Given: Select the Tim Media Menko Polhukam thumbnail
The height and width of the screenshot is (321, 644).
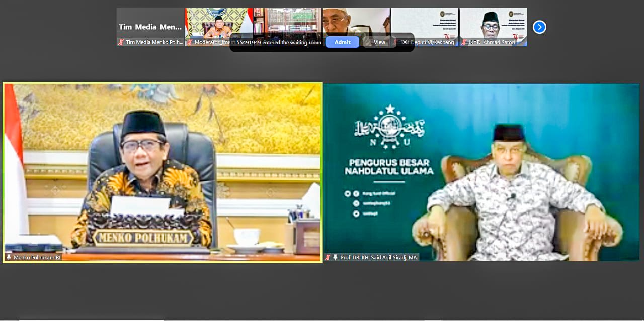Looking at the screenshot, I should tap(150, 27).
